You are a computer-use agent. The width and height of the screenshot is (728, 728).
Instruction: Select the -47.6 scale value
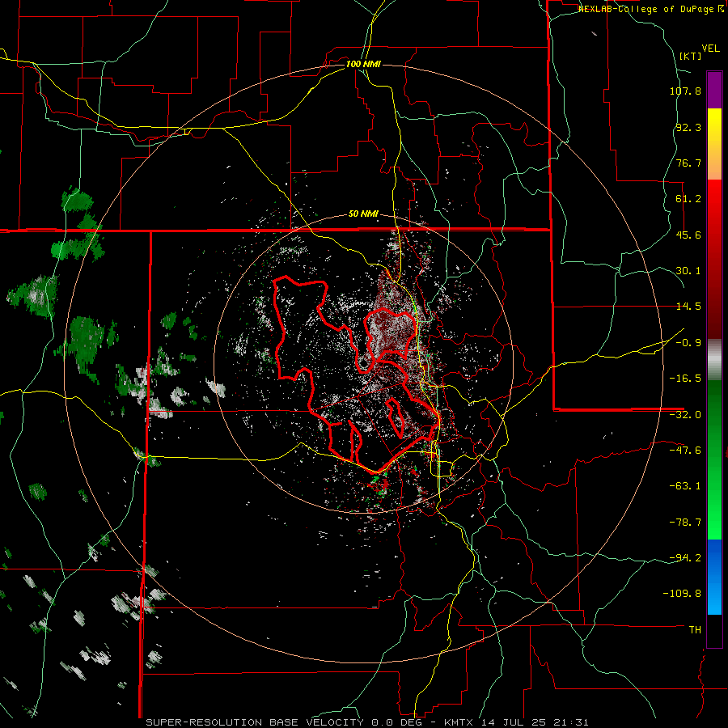click(685, 451)
